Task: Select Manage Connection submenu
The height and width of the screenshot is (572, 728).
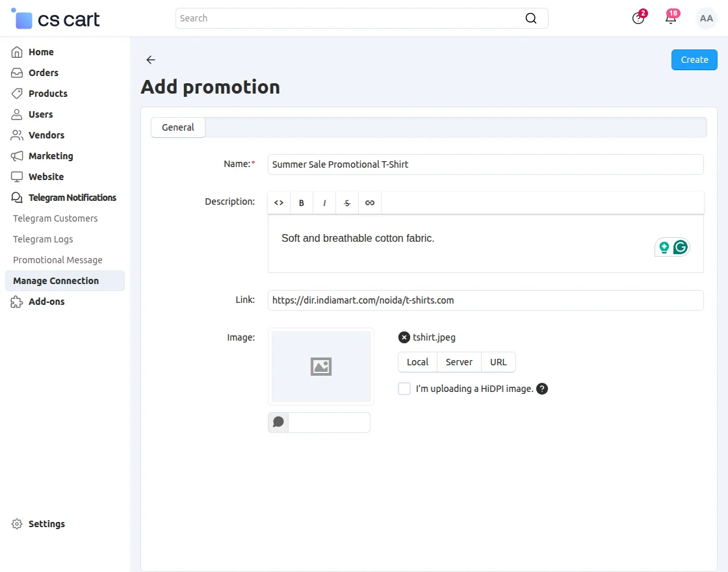Action: point(65,281)
